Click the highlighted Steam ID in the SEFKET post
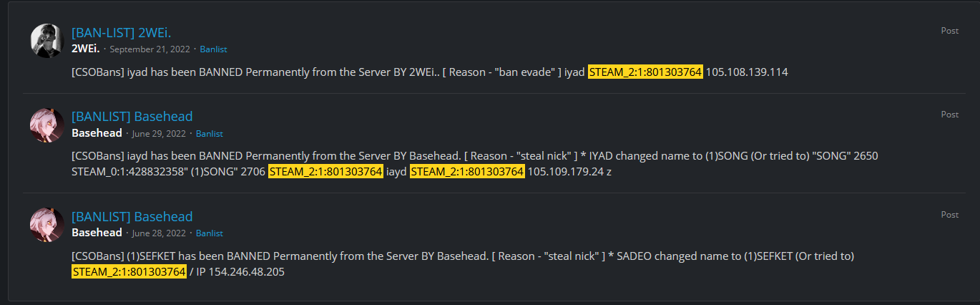This screenshot has height=305, width=980. 129,272
